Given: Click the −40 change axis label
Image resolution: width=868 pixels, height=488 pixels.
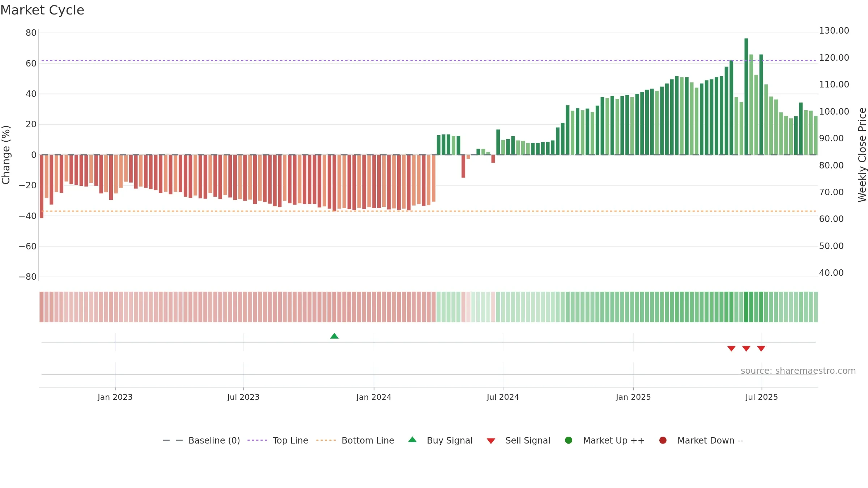Looking at the screenshot, I should click(x=28, y=216).
